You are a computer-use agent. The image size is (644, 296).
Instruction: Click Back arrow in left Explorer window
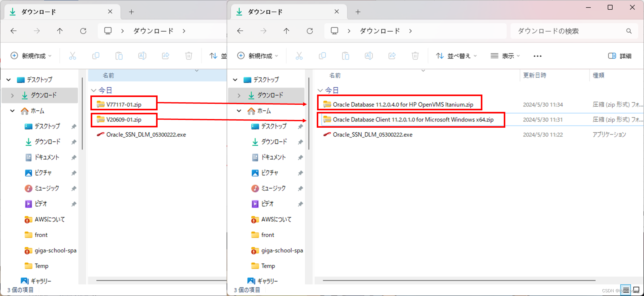click(14, 31)
